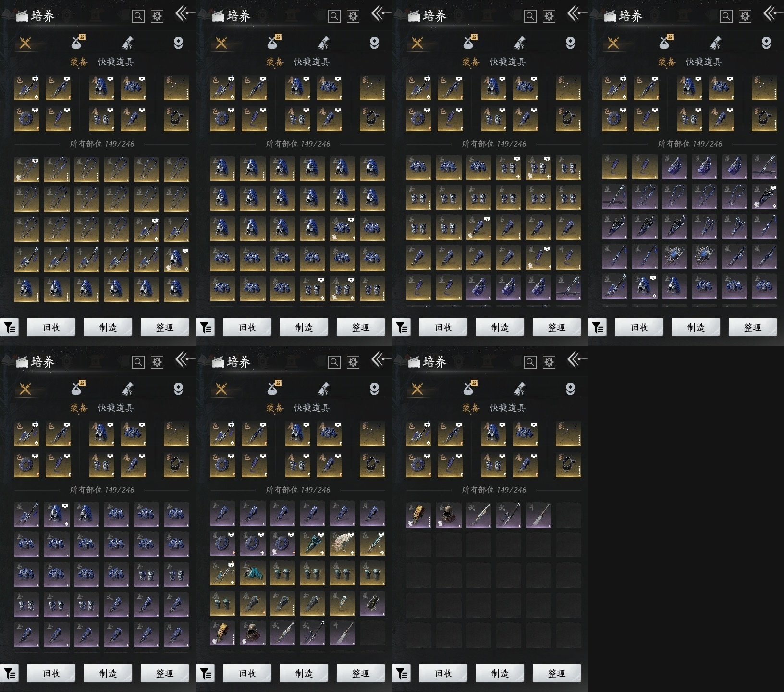This screenshot has height=692, width=784.
Task: Open scroll category icon in second top panel
Action: tap(324, 43)
